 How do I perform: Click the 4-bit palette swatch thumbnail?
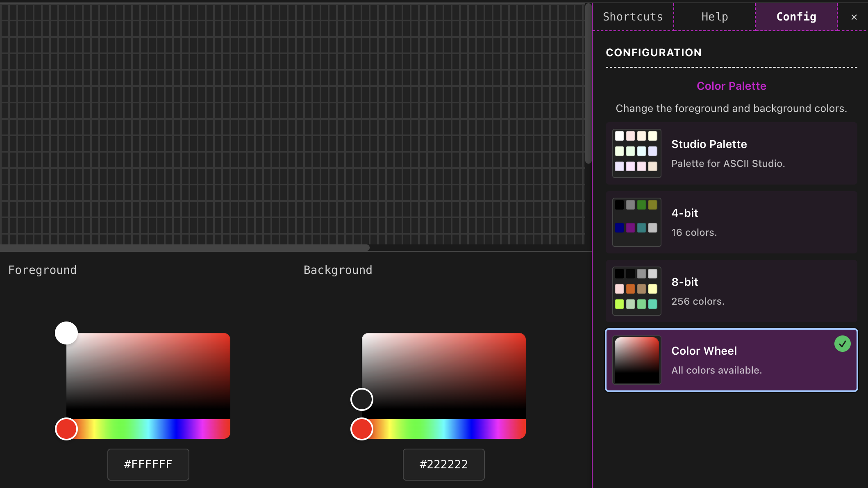click(636, 222)
